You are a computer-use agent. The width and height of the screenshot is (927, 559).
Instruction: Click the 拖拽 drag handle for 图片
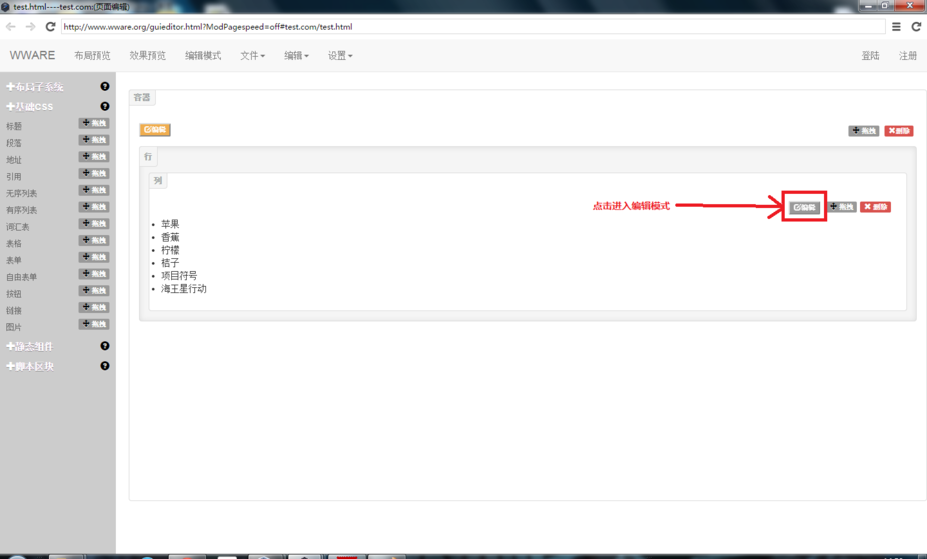(94, 324)
